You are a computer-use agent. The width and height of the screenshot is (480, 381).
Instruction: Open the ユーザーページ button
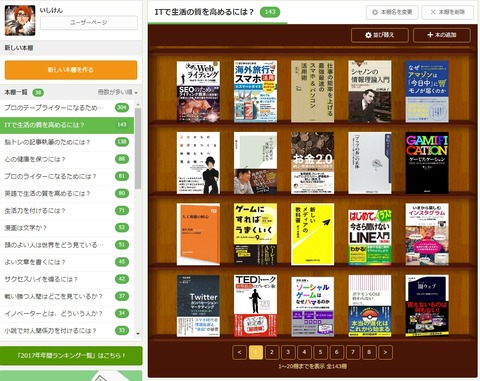89,23
